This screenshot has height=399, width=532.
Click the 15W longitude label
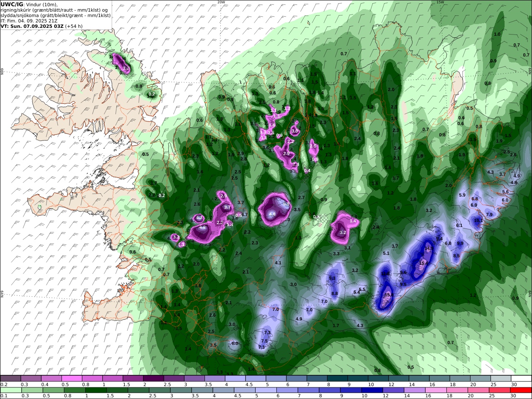tap(440, 2)
